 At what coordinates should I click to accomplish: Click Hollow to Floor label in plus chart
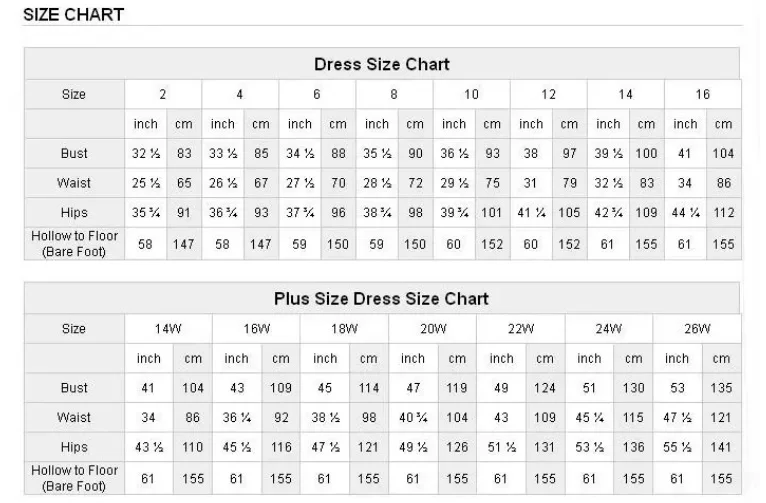(x=74, y=478)
